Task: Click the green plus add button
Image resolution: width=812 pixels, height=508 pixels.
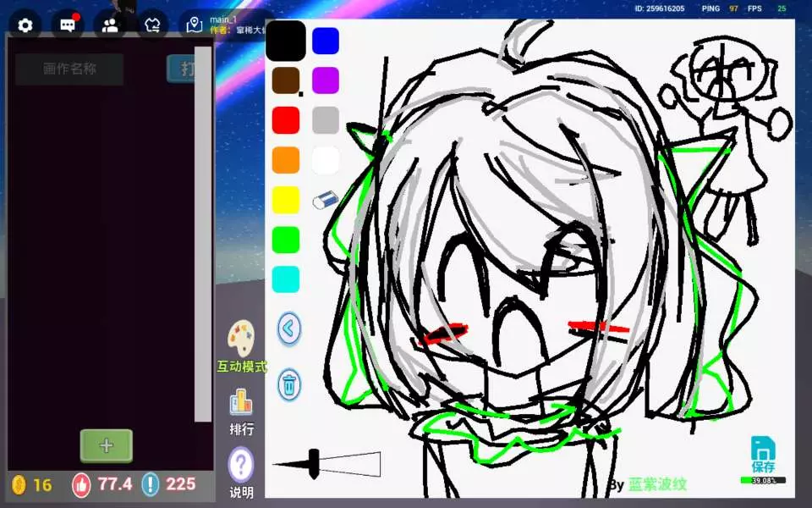Action: click(x=106, y=445)
